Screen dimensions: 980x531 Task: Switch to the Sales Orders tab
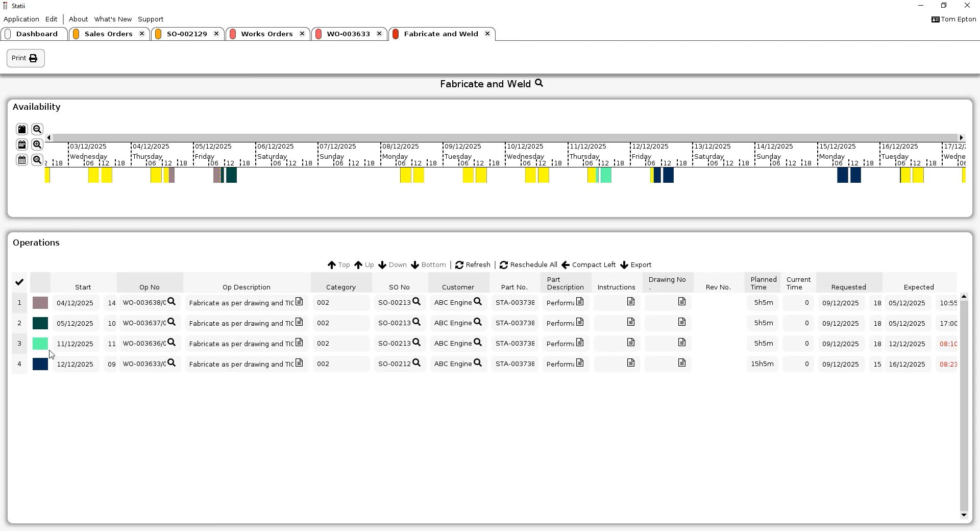pos(108,34)
